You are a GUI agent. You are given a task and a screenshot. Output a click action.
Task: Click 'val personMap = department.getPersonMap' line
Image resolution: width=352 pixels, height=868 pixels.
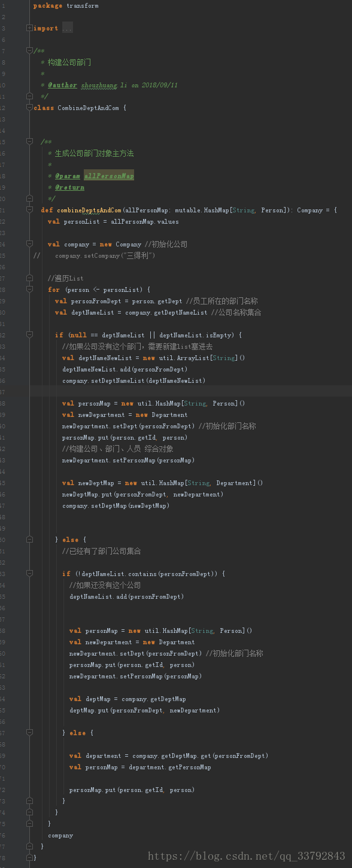[x=140, y=767]
